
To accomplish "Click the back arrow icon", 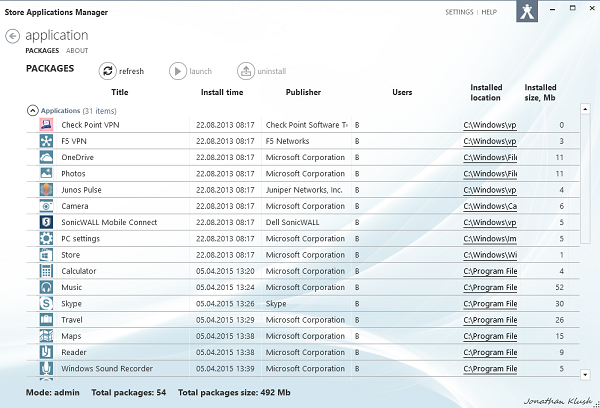I will point(13,36).
